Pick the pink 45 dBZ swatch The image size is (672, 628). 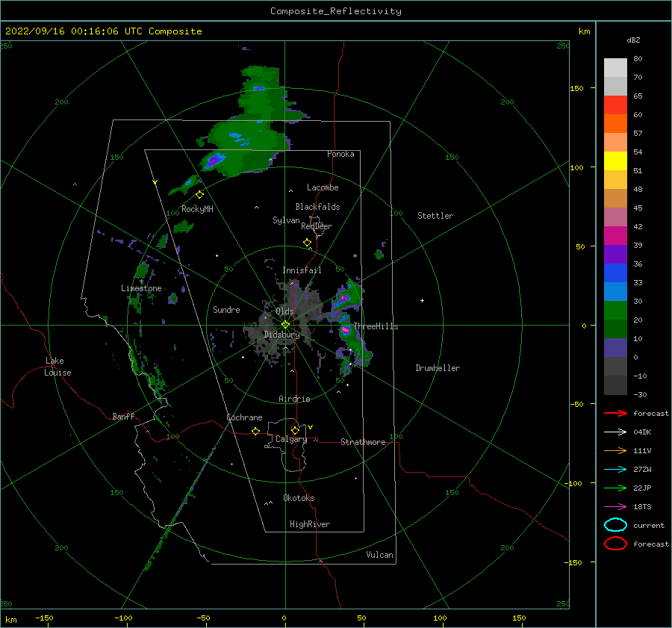click(x=615, y=217)
